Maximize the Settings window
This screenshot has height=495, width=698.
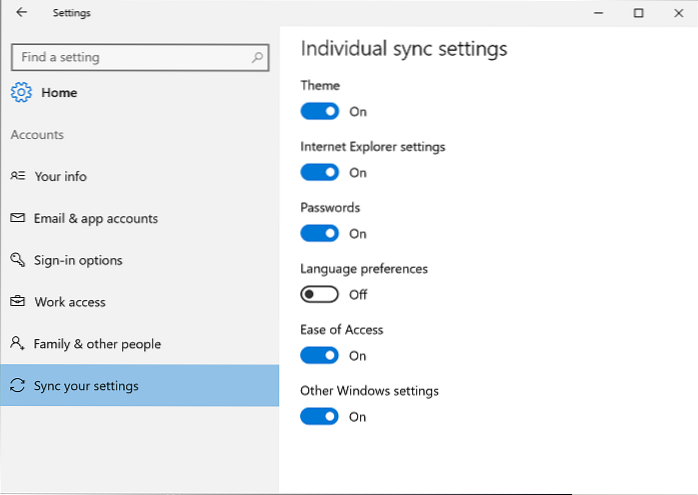639,13
